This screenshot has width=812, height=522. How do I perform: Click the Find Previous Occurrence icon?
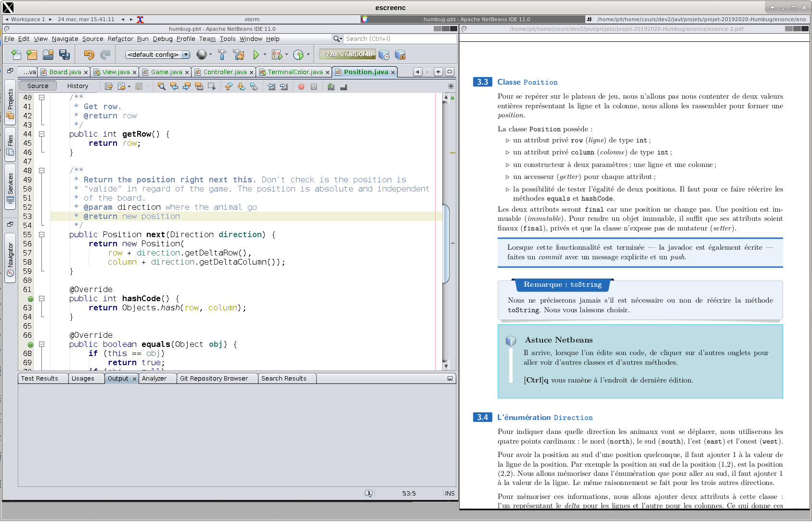tap(174, 86)
